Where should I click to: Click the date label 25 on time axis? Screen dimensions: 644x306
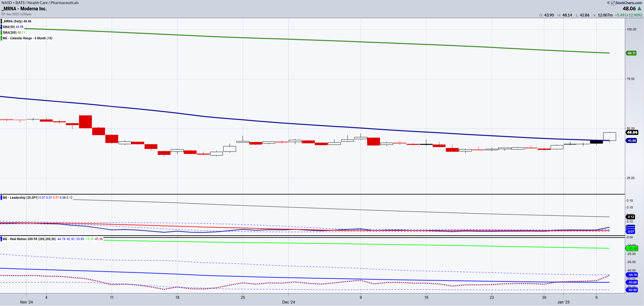pos(243,298)
